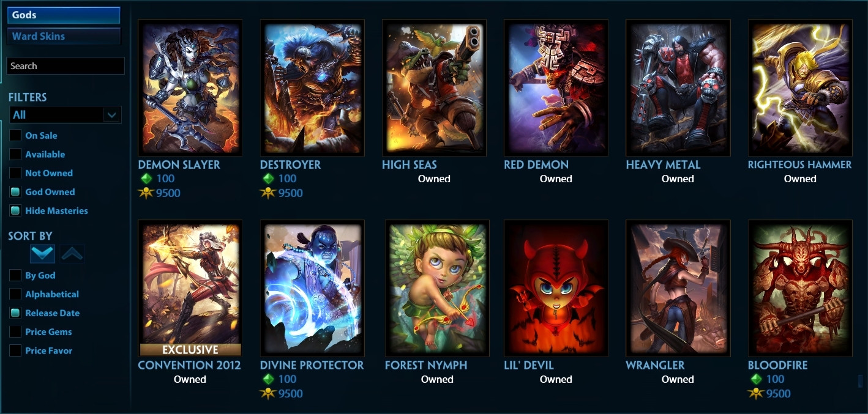
Task: Click the dropdown arrow beside All
Action: [112, 115]
